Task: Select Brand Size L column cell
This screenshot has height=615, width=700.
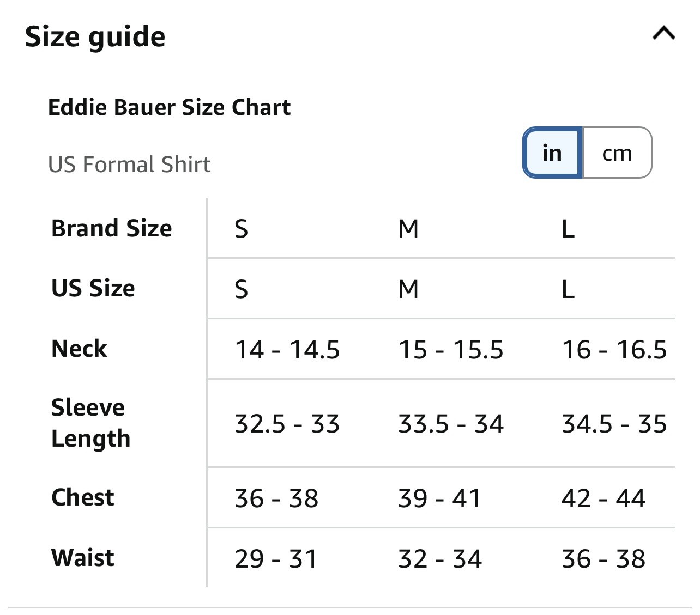Action: [568, 229]
